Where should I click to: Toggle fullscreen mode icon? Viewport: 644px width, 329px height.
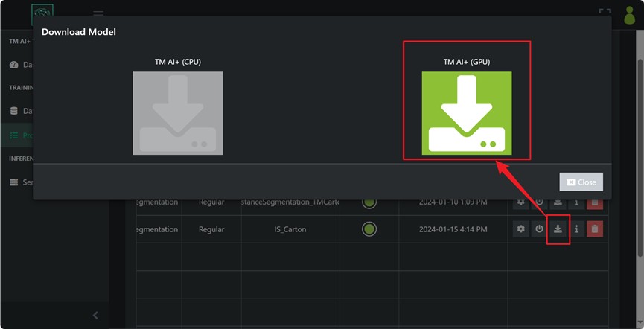(x=605, y=12)
